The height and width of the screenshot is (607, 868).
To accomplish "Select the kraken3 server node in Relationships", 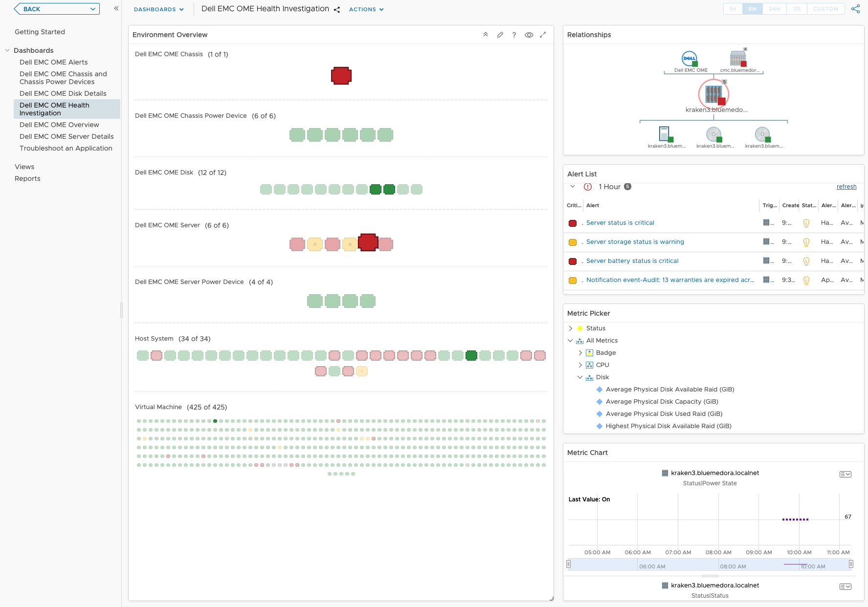I will click(714, 94).
